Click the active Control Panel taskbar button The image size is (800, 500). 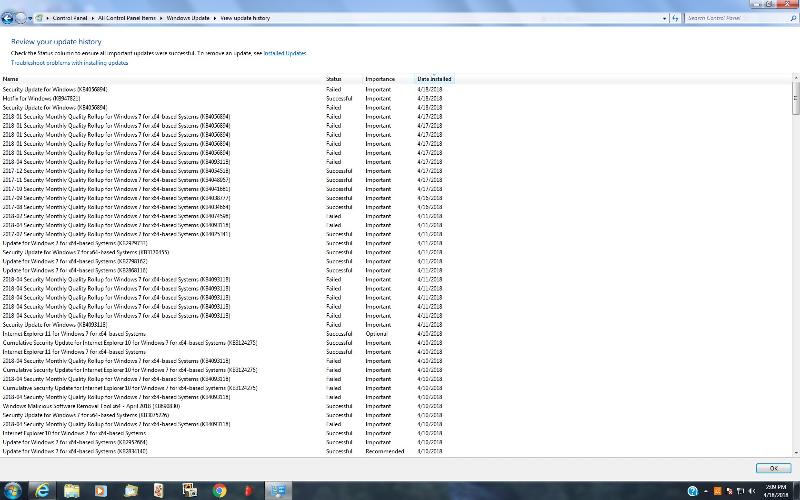pos(278,491)
